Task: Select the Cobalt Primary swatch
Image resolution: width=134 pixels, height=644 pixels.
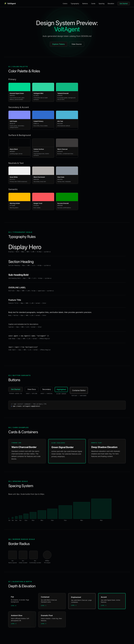Action: [43, 119]
